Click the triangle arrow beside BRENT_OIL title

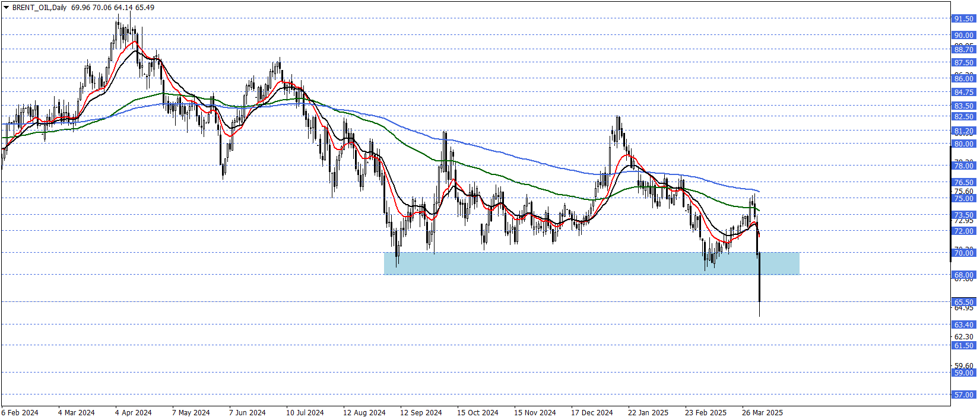6,8
